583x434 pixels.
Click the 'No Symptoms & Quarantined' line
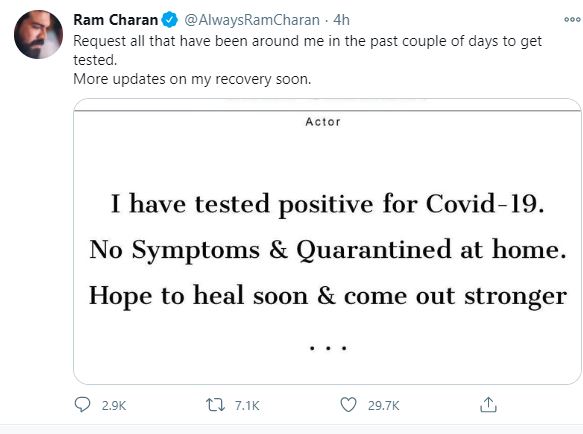coord(328,250)
